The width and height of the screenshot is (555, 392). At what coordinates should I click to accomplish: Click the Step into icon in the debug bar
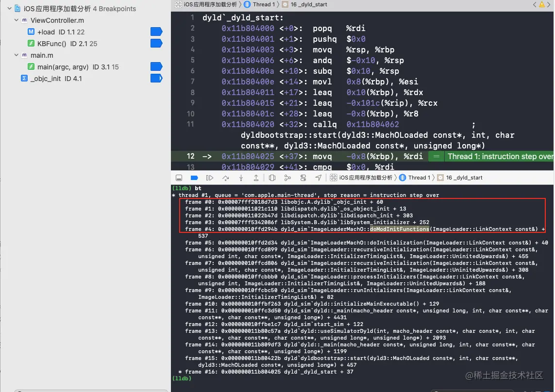pos(241,178)
